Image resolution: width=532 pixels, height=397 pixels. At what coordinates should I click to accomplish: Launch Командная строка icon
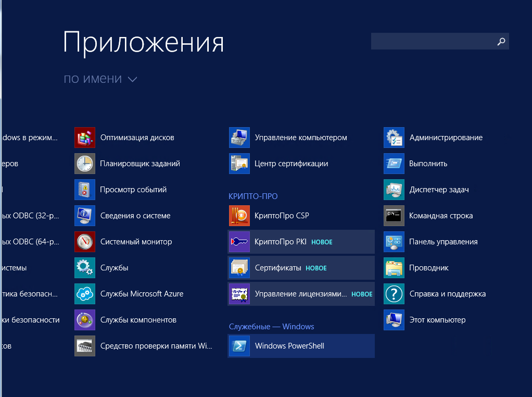click(x=394, y=216)
